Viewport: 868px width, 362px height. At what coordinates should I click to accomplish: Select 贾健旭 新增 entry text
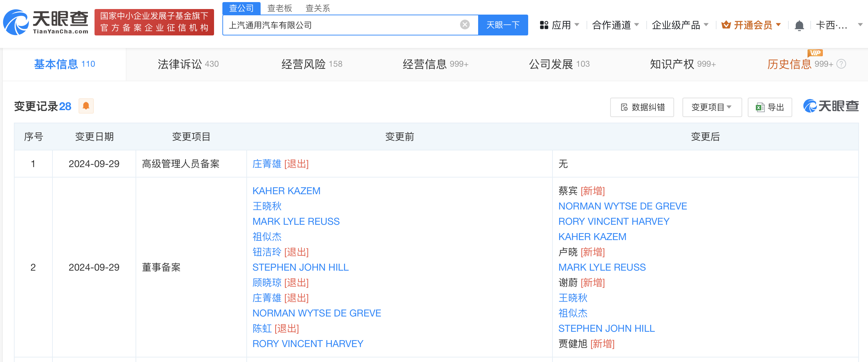pyautogui.click(x=587, y=344)
